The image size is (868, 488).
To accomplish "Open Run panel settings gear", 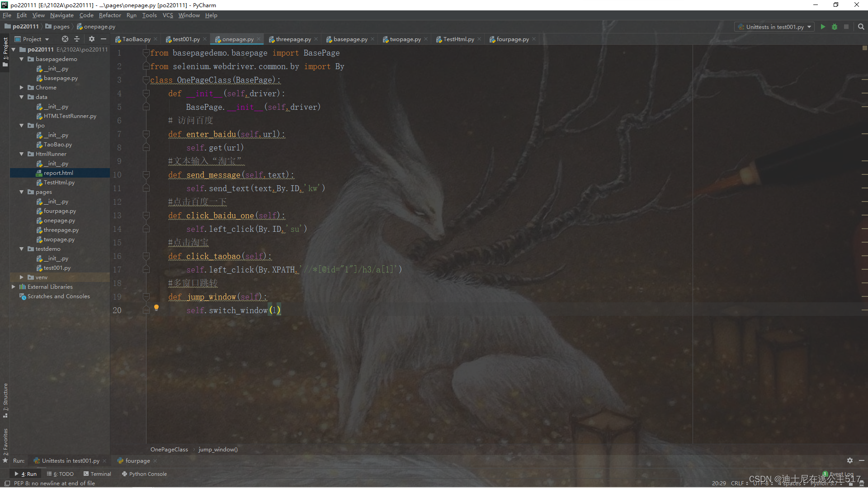I will point(850,460).
